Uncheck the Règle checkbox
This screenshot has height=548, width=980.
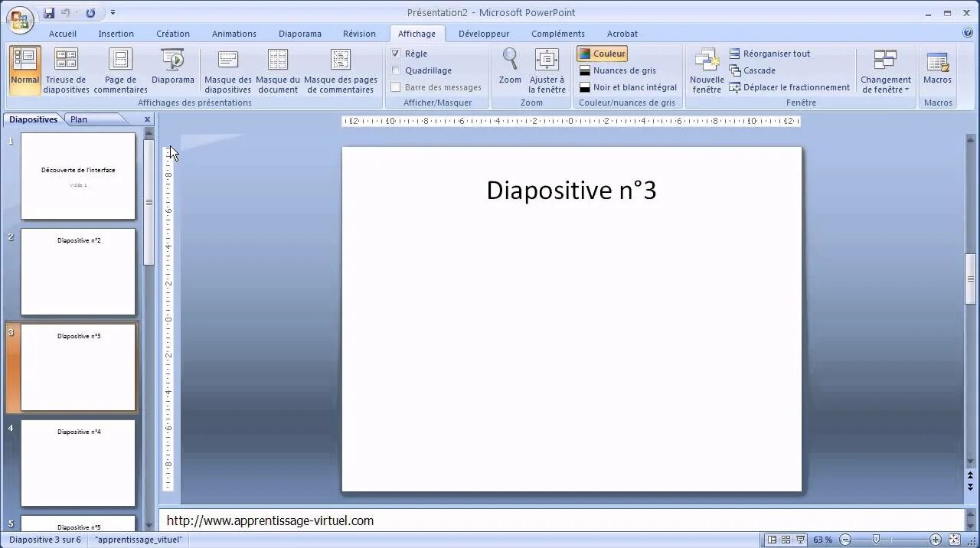(396, 54)
